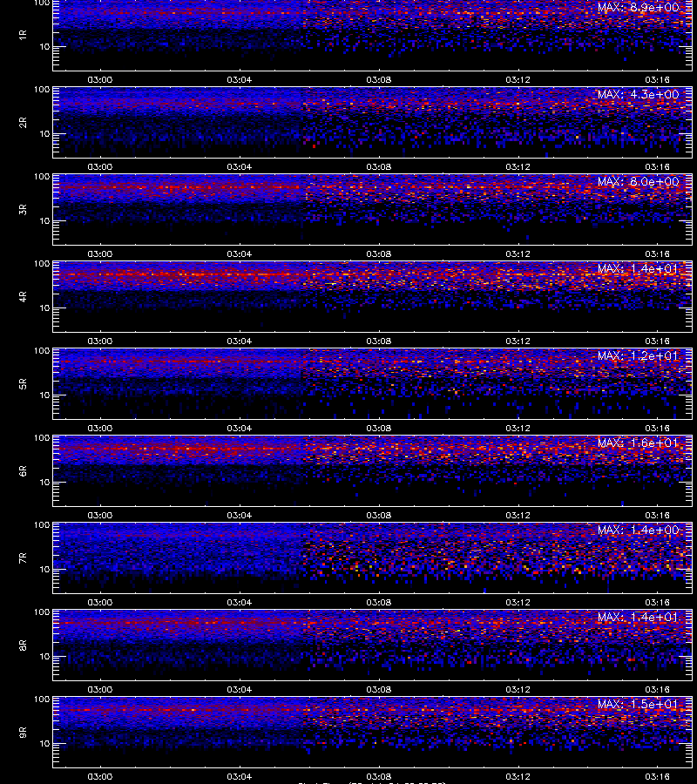
Task: Select the 'MAX: 1.4e+01' readout in panel 4R
Action: tap(639, 268)
